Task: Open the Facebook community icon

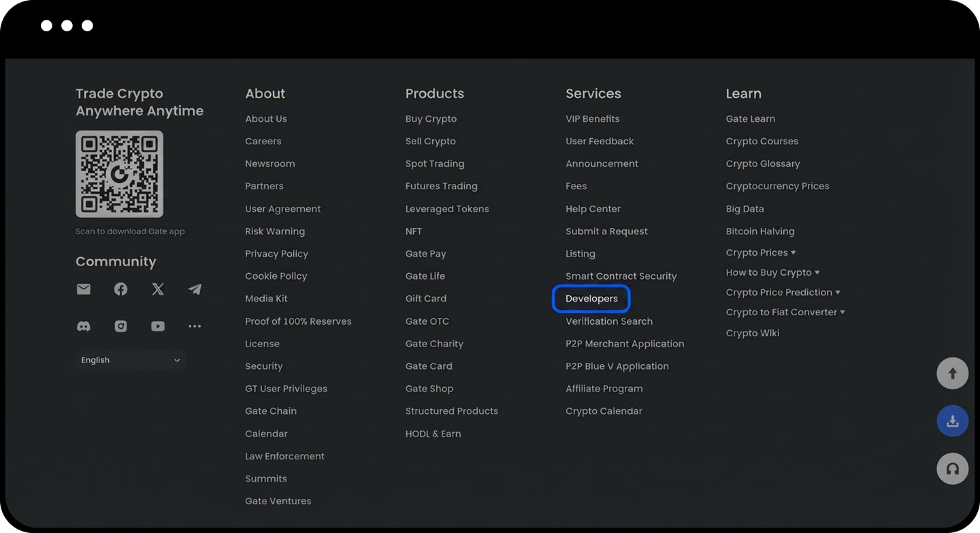Action: click(x=120, y=289)
